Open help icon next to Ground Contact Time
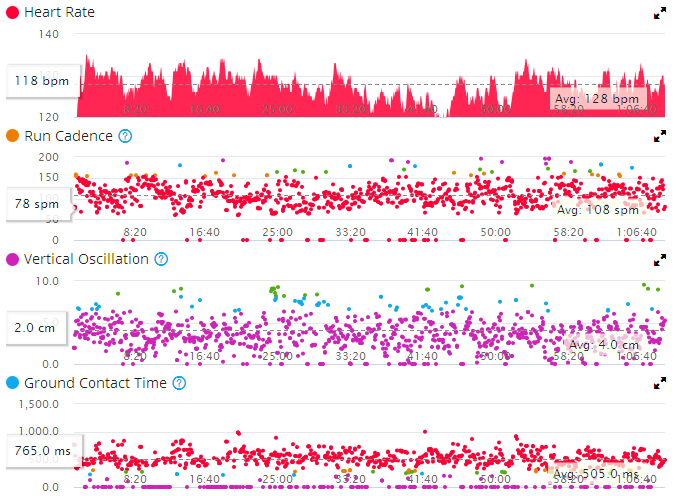Viewport: 677px width, 496px height. point(179,383)
